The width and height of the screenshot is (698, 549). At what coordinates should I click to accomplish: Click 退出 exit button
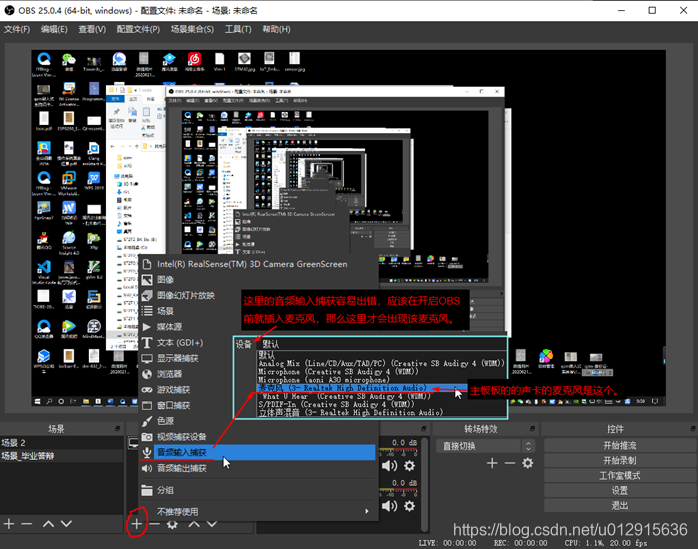click(620, 505)
